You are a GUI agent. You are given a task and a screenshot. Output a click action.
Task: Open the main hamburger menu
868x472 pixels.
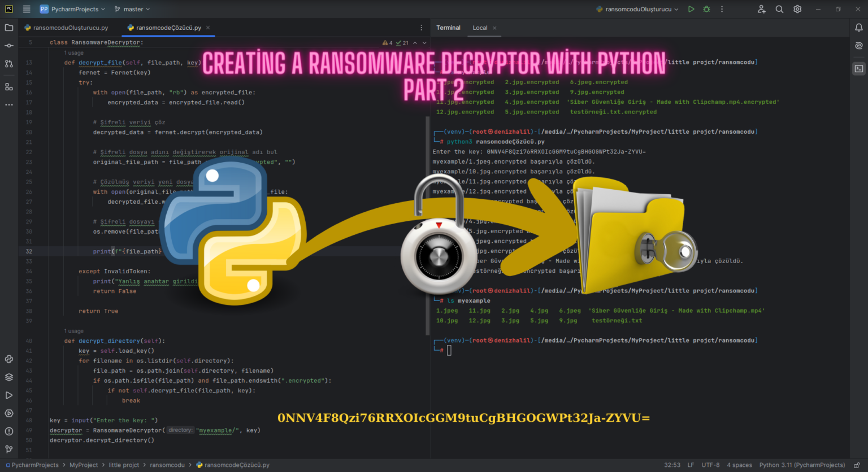pos(26,9)
